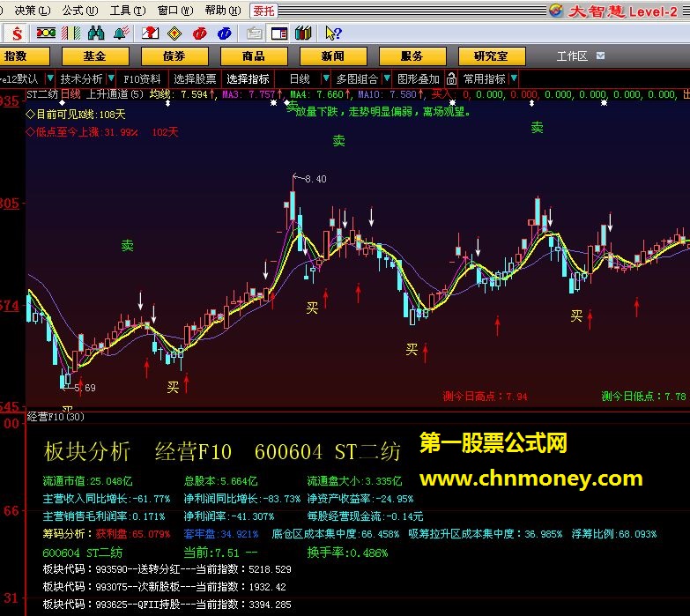Open the binoculars search tool
Image resolution: width=690 pixels, height=616 pixels.
pyautogui.click(x=96, y=33)
